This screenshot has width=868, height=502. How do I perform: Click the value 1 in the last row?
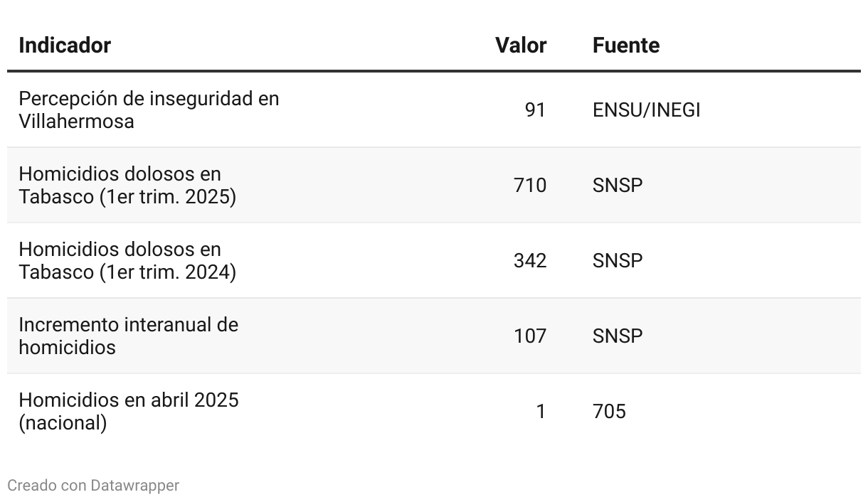coord(541,412)
